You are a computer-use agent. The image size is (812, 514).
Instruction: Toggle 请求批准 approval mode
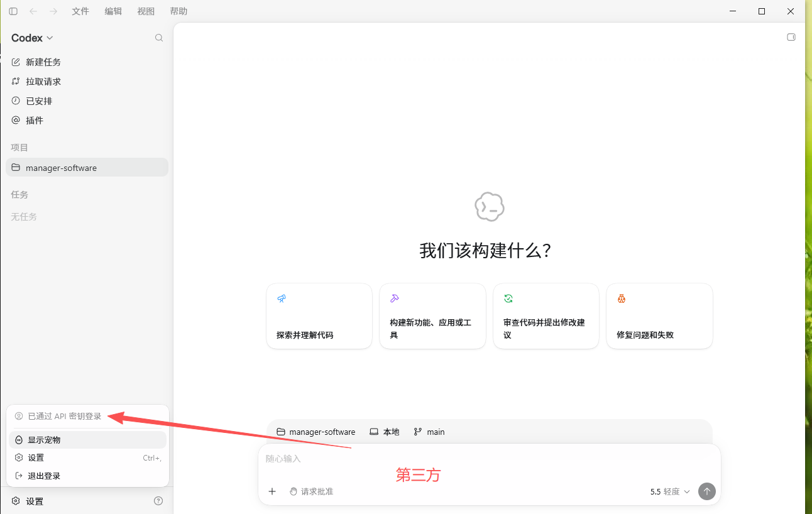click(x=311, y=491)
